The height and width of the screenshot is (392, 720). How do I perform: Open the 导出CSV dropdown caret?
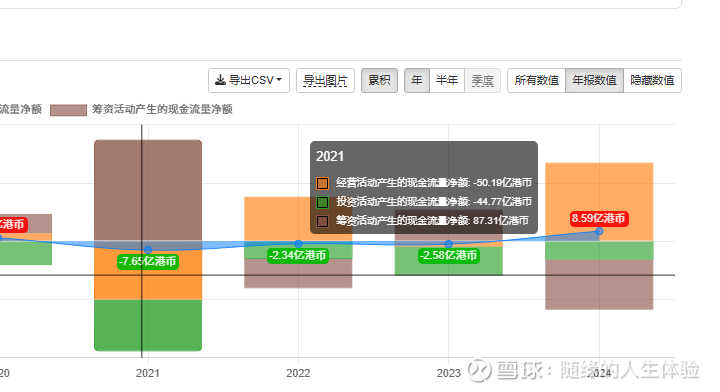(279, 80)
